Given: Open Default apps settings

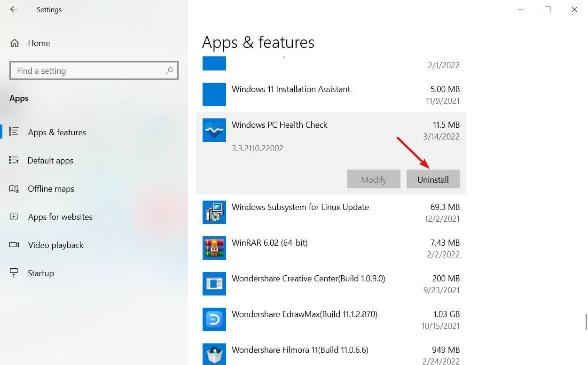Looking at the screenshot, I should point(50,160).
